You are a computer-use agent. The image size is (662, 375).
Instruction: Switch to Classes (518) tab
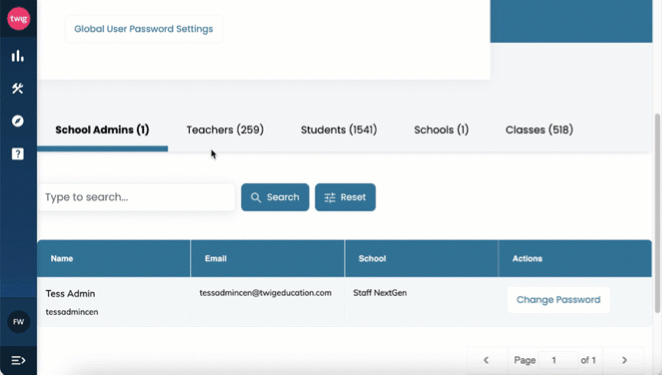(x=539, y=130)
